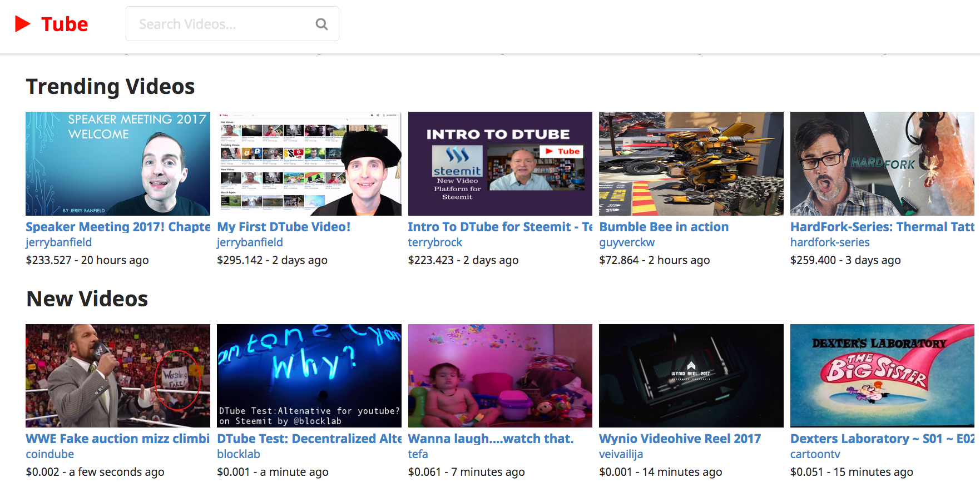
Task: Focus the Search Videos input field
Action: point(232,24)
